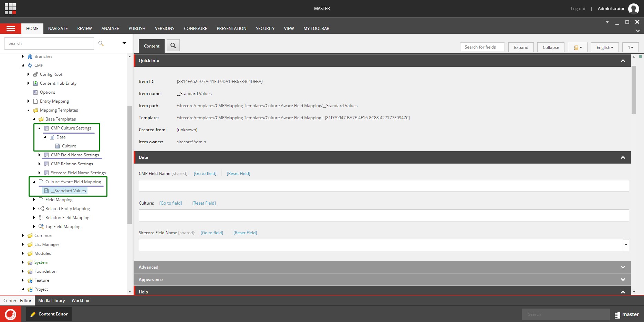Viewport: 644px width, 322px height.
Task: Open the section icon dropdown beside Collapse
Action: [x=578, y=47]
